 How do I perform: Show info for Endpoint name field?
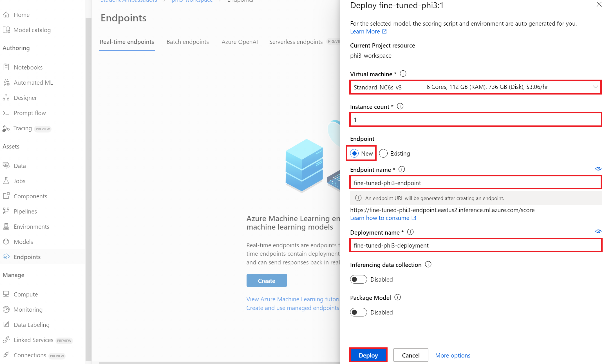tap(402, 169)
